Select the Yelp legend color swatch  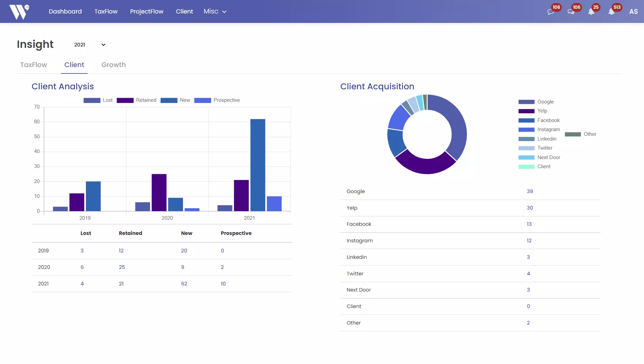526,111
